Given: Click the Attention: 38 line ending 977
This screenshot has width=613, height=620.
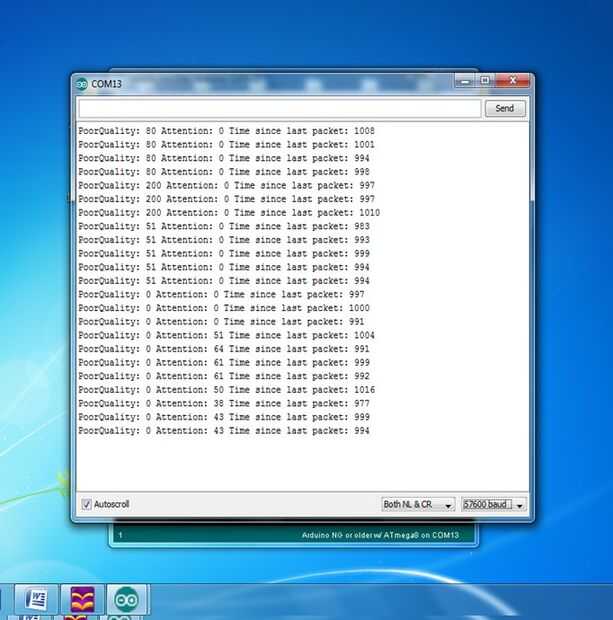Looking at the screenshot, I should 224,404.
